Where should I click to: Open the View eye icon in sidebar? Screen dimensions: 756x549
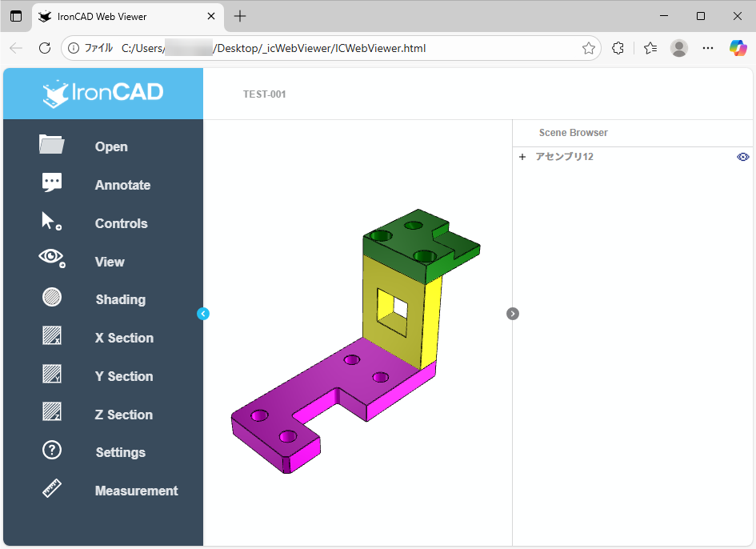(52, 258)
